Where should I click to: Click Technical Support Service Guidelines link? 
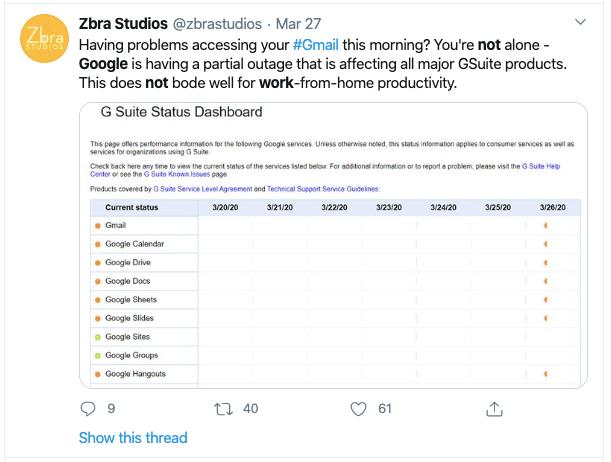[322, 188]
